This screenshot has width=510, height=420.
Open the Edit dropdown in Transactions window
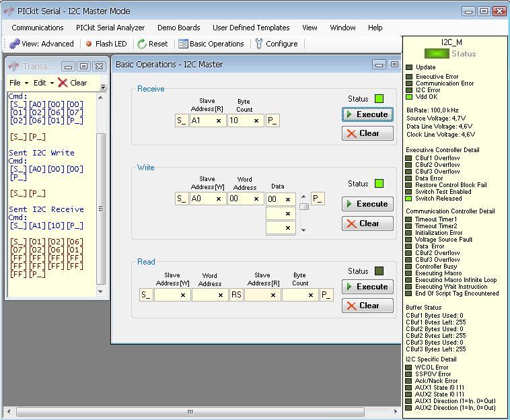(44, 83)
